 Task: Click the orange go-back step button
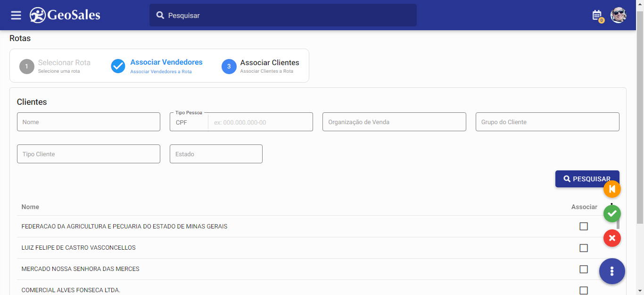click(612, 189)
